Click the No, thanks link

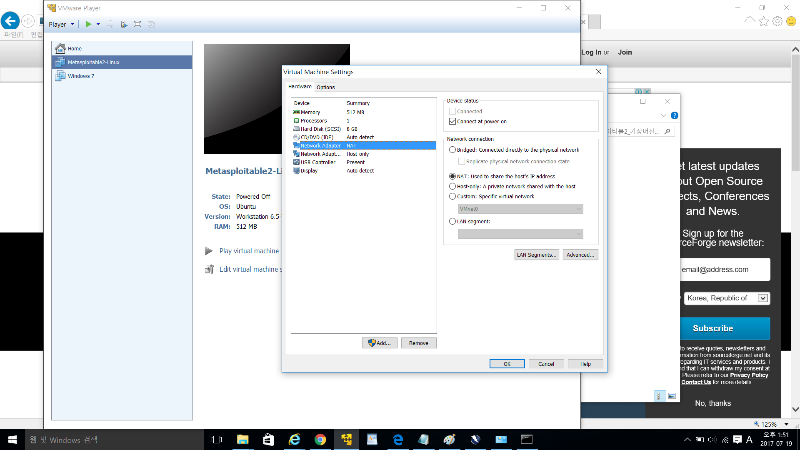[x=713, y=403]
